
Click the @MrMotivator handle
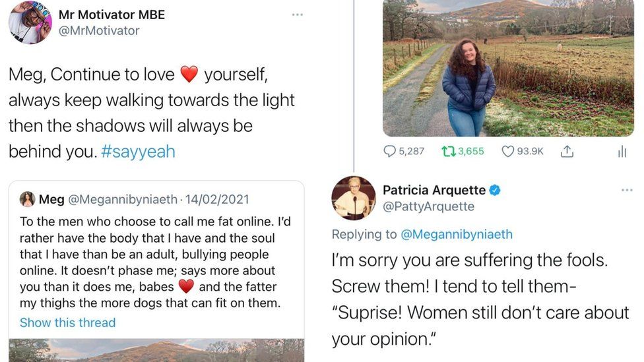pyautogui.click(x=99, y=30)
